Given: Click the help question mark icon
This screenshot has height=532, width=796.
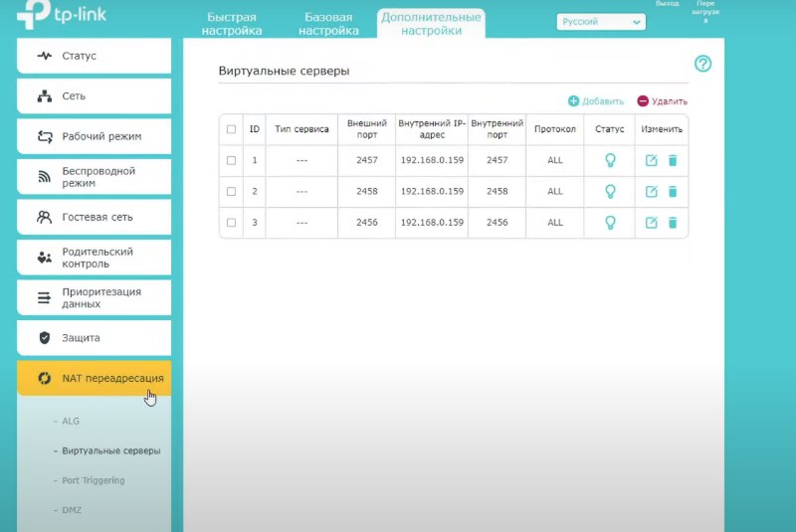Looking at the screenshot, I should click(703, 64).
